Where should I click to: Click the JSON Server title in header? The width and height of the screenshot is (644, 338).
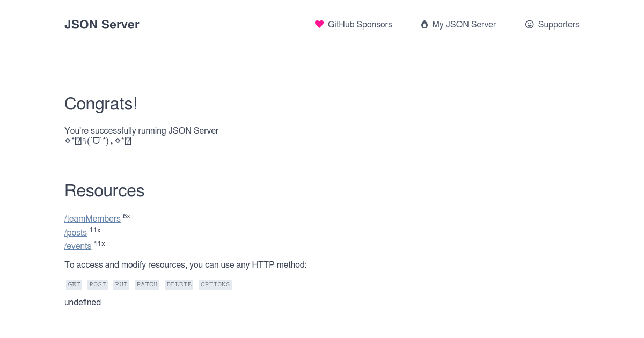point(102,24)
